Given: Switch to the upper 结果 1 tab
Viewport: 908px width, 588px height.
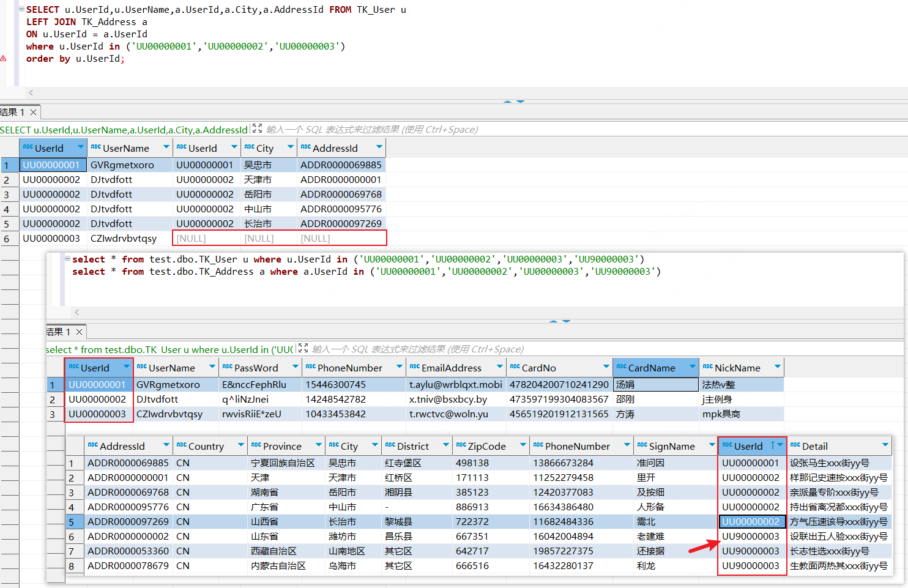Looking at the screenshot, I should click(x=12, y=112).
